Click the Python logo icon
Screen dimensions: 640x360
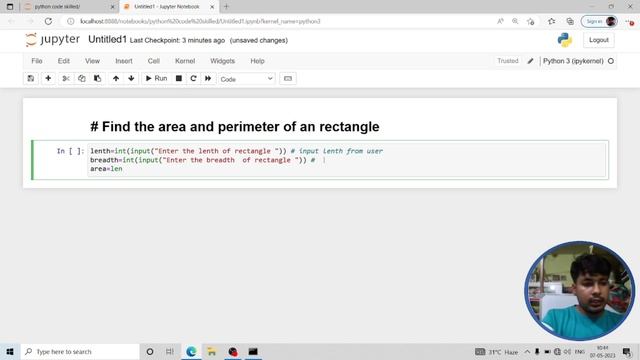[x=565, y=40]
